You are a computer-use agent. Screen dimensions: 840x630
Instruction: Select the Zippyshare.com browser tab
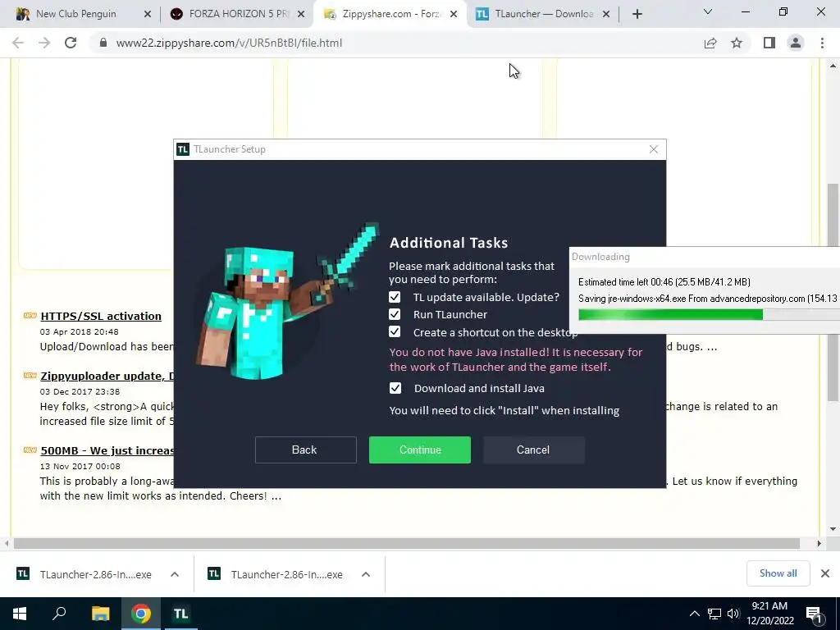click(390, 14)
